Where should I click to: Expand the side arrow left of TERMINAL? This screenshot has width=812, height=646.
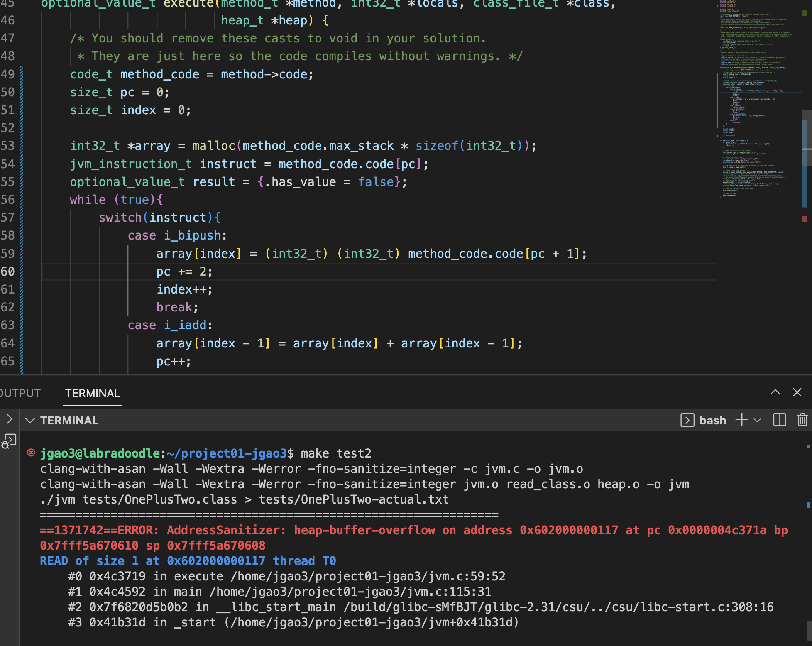click(9, 419)
